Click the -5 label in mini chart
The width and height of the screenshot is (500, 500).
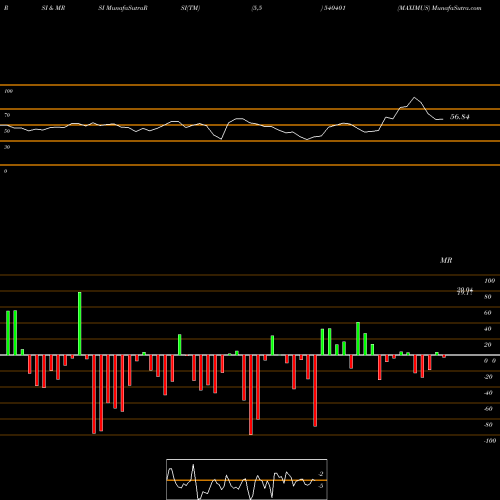coord(321,486)
